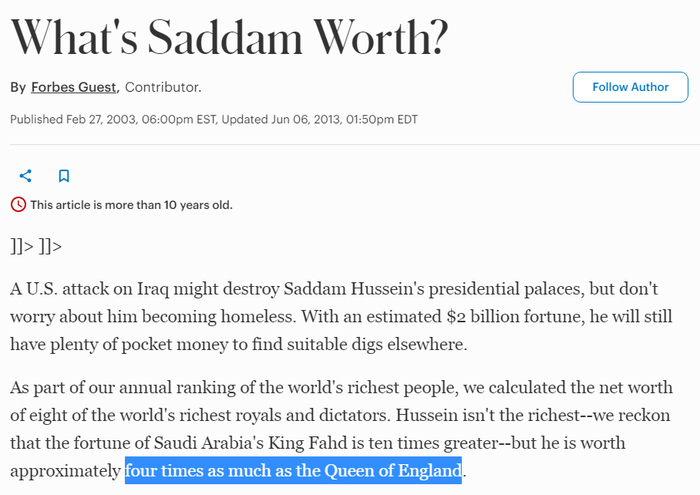Click the share icon below the byline
Image resolution: width=700 pixels, height=495 pixels.
tap(26, 175)
